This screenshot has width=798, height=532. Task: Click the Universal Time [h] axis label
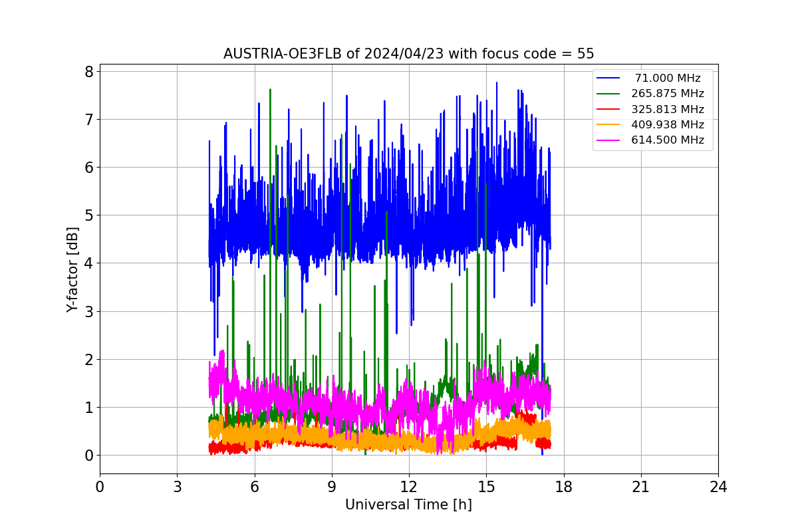[408, 505]
